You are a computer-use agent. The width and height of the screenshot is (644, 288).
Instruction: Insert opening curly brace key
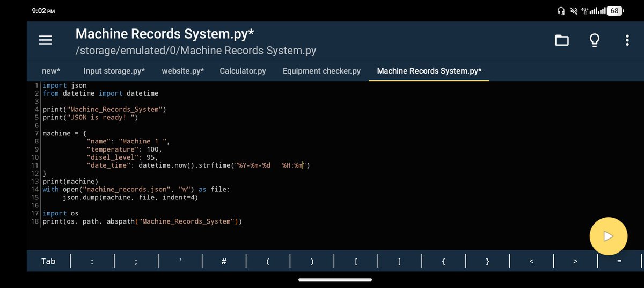(444, 261)
